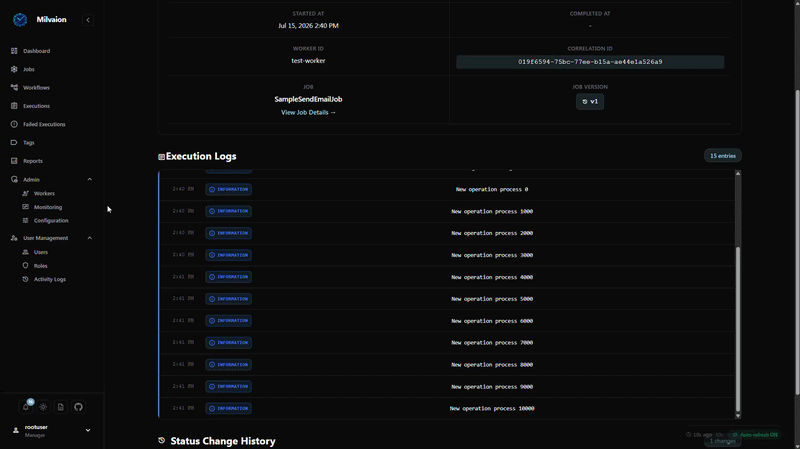Click the Failed Executions warning icon
This screenshot has width=800, height=449.
coord(14,124)
